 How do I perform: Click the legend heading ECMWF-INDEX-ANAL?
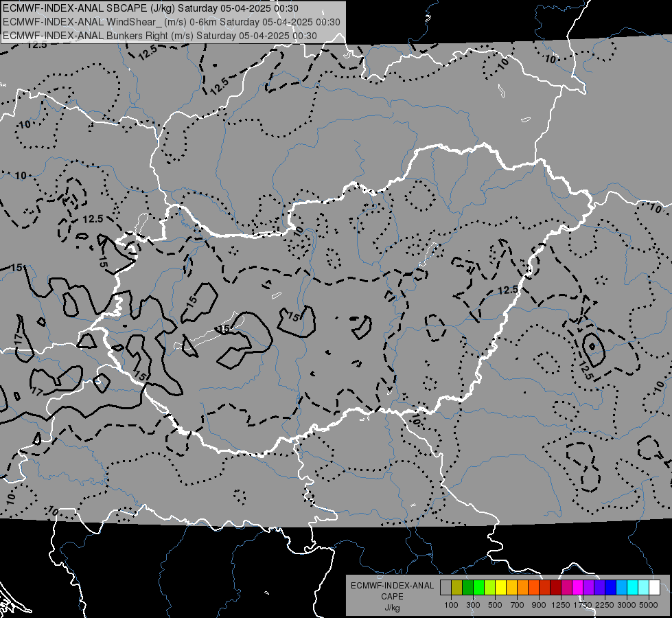pyautogui.click(x=393, y=586)
